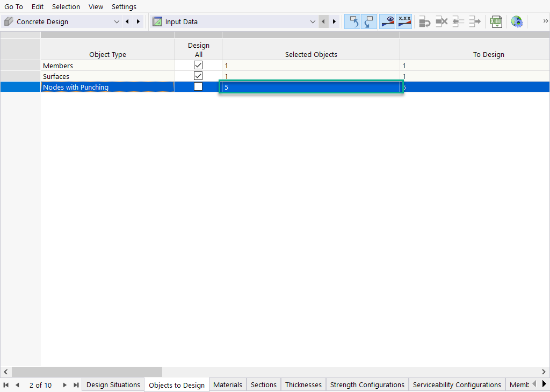Open the Strength Configurations tab
The image size is (550, 392).
click(367, 384)
